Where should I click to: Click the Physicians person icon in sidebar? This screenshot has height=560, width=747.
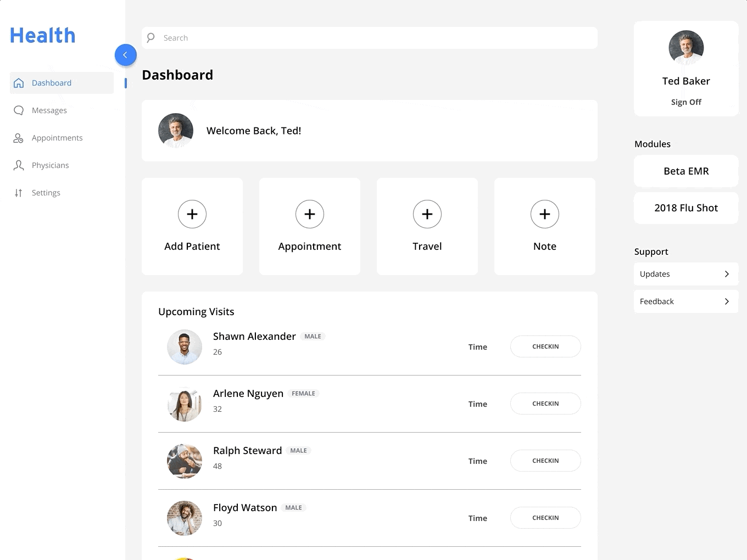tap(19, 165)
